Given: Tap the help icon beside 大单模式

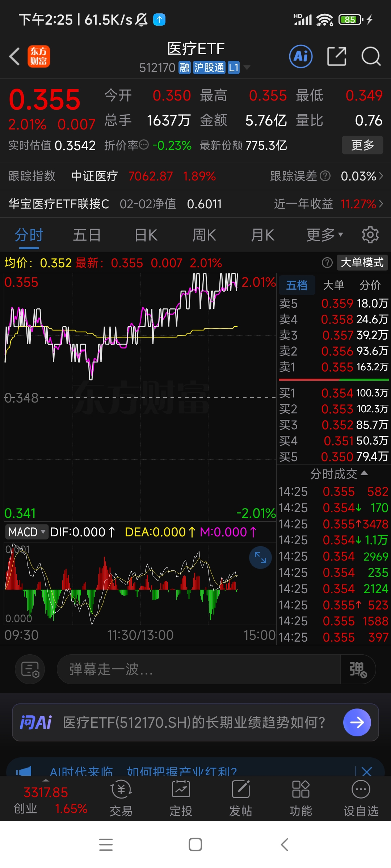Looking at the screenshot, I should click(327, 263).
